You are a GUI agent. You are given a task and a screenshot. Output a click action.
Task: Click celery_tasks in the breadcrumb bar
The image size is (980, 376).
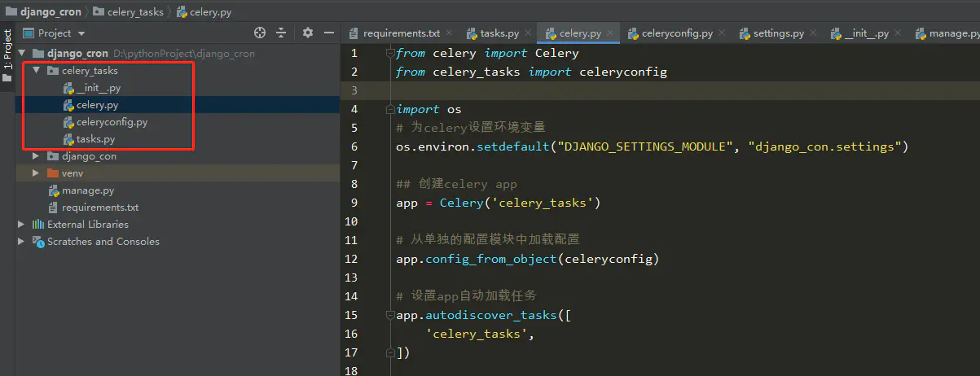coord(128,11)
